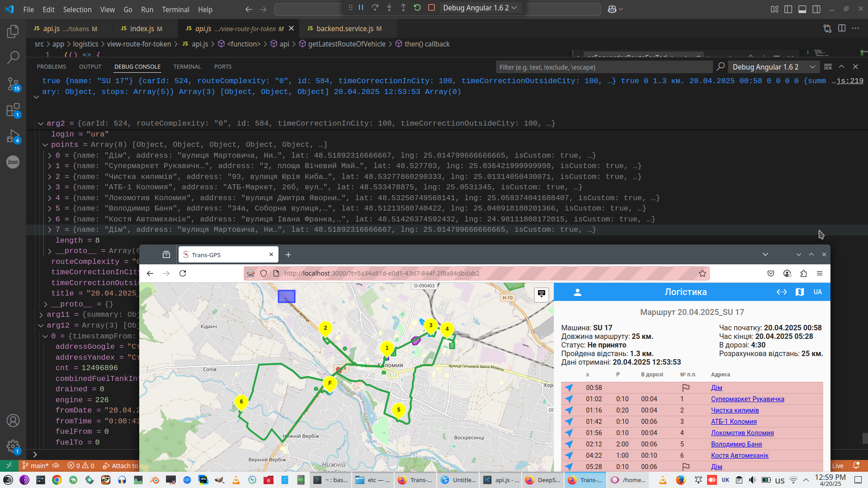Click the debug console filter input
The width and height of the screenshot is (868, 488).
pos(604,67)
